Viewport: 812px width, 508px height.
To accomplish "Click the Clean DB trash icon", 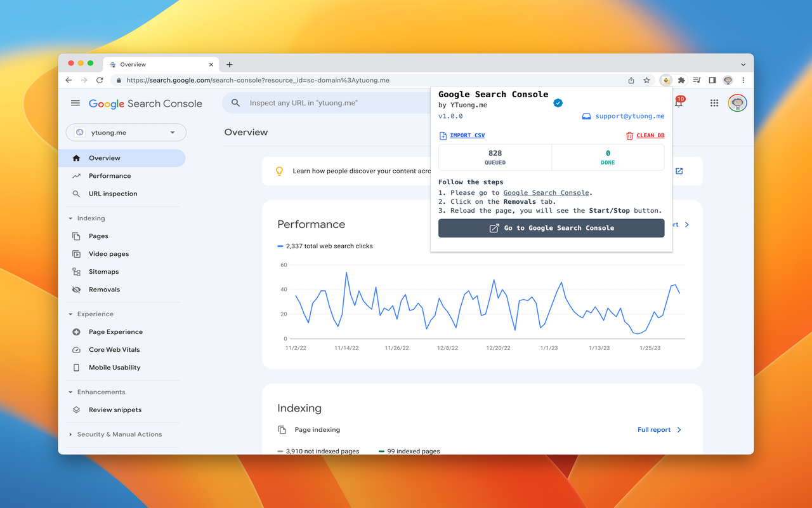I will pyautogui.click(x=629, y=135).
